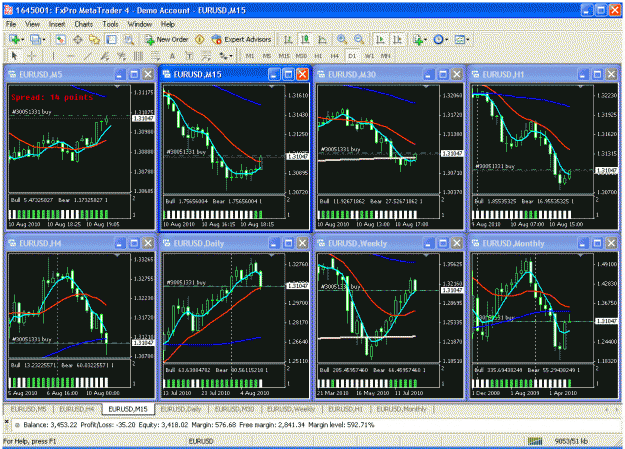Maximize the EURUSD,Daily chart window

tap(288, 243)
